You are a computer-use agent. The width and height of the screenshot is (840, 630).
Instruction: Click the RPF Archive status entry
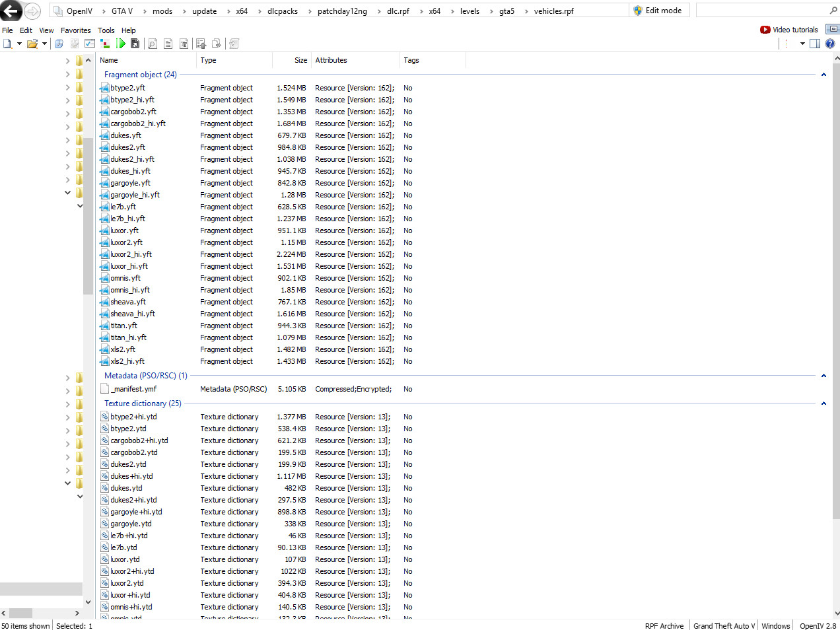664,626
